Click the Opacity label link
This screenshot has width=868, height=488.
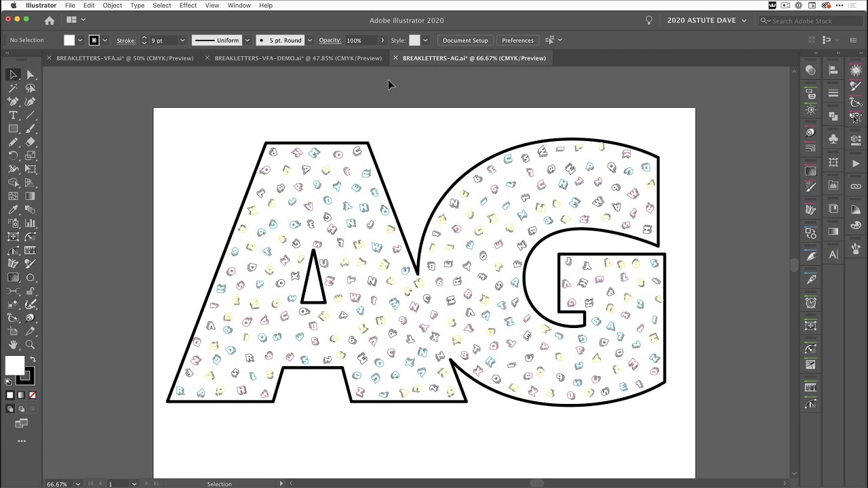coord(330,41)
